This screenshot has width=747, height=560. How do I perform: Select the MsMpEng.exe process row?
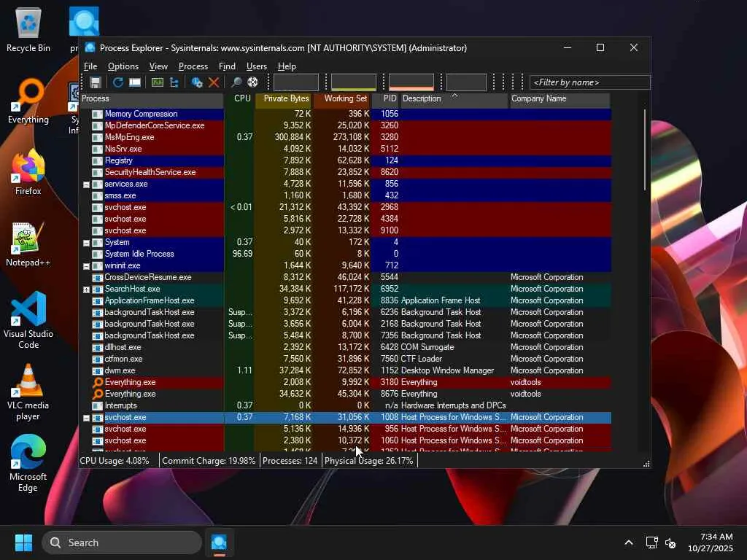coord(345,137)
